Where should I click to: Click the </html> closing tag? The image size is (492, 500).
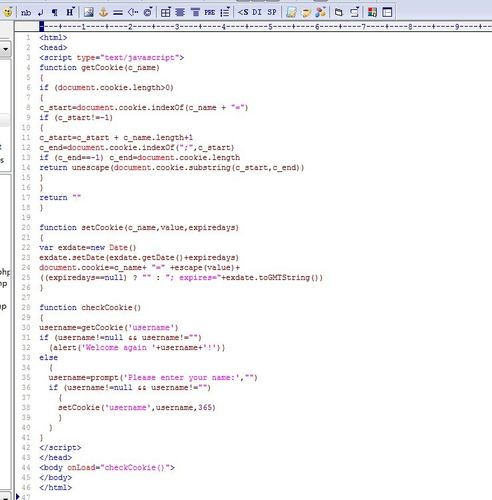(55, 488)
